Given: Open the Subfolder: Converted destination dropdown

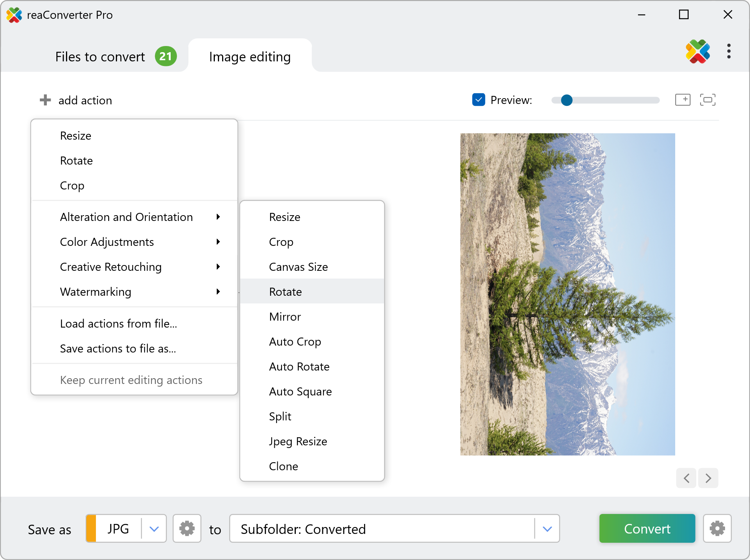Looking at the screenshot, I should [x=547, y=529].
